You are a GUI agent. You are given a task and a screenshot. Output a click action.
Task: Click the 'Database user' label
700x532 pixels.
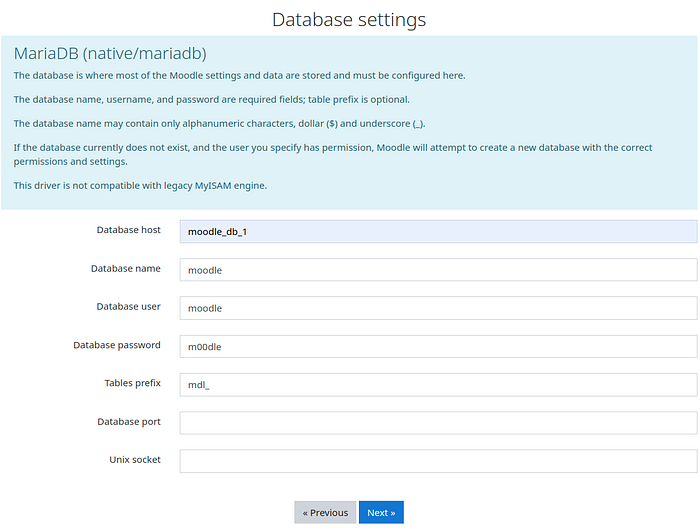pyautogui.click(x=129, y=307)
